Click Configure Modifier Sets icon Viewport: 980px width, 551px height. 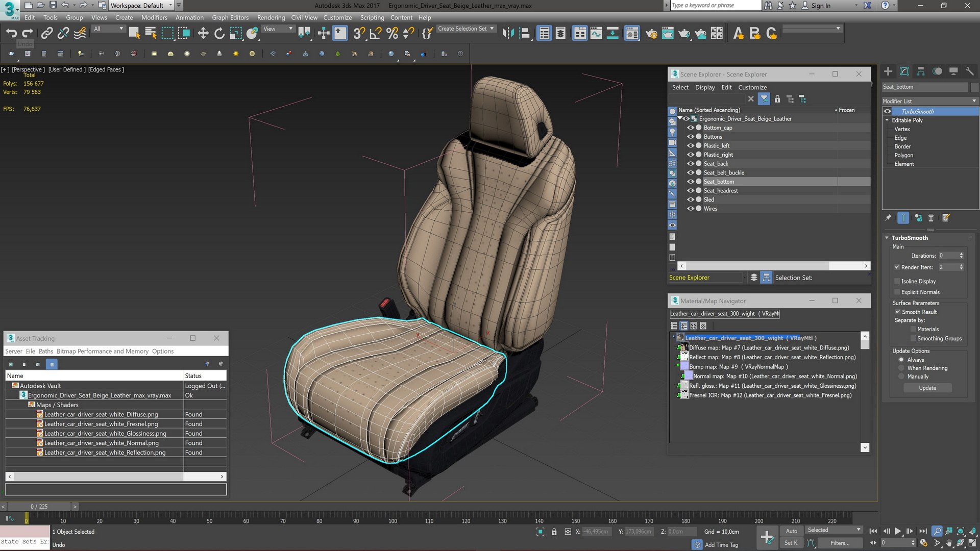pos(946,218)
